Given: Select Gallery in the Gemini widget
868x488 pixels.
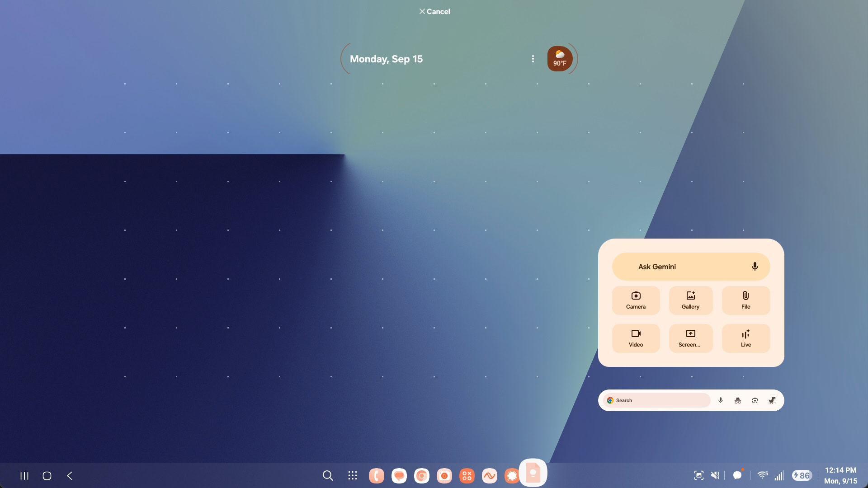Looking at the screenshot, I should pyautogui.click(x=690, y=300).
